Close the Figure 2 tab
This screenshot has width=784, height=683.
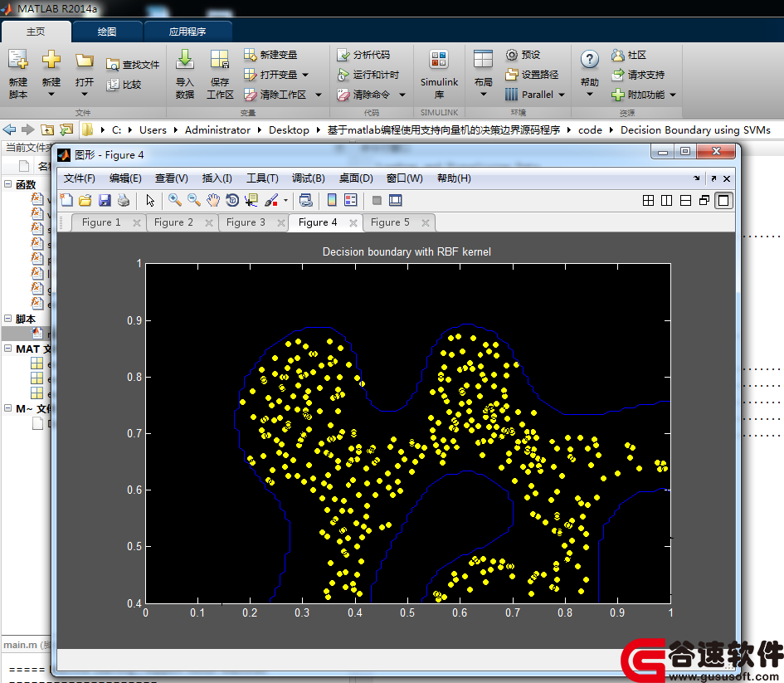click(x=209, y=223)
